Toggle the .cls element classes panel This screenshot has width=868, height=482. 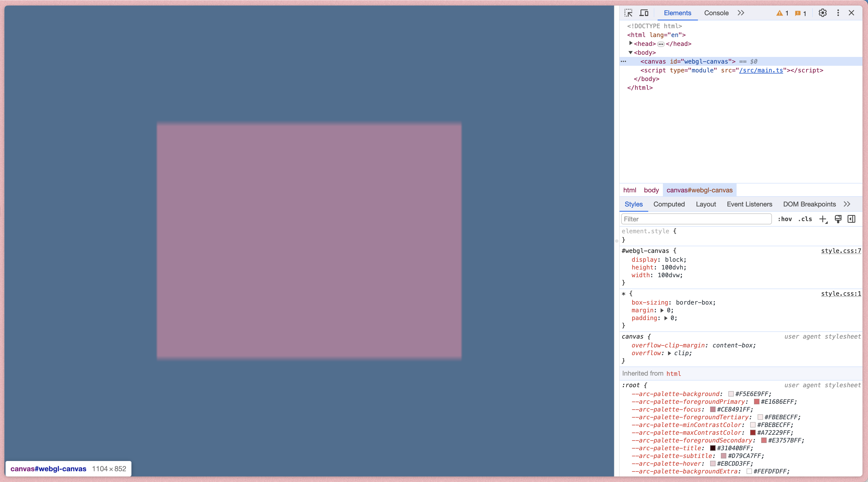805,219
